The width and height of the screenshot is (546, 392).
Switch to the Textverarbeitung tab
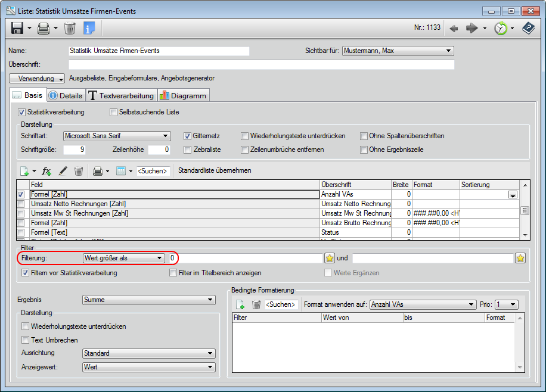point(122,95)
